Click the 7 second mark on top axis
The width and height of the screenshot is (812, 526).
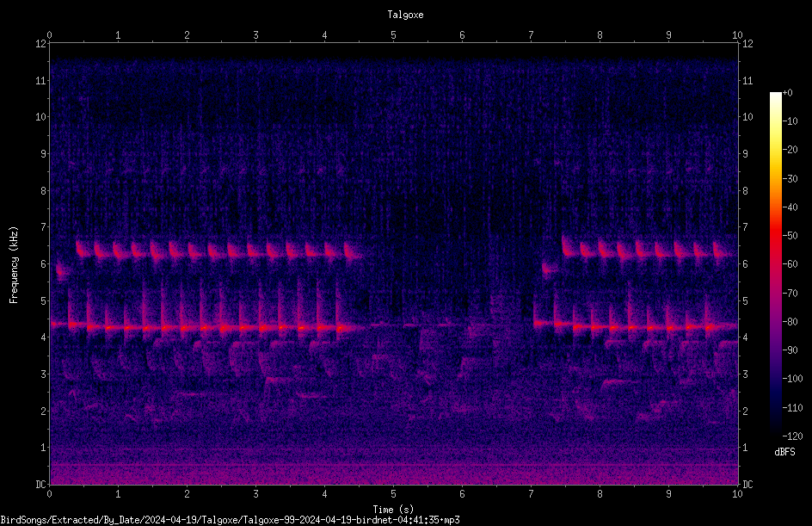[531, 34]
